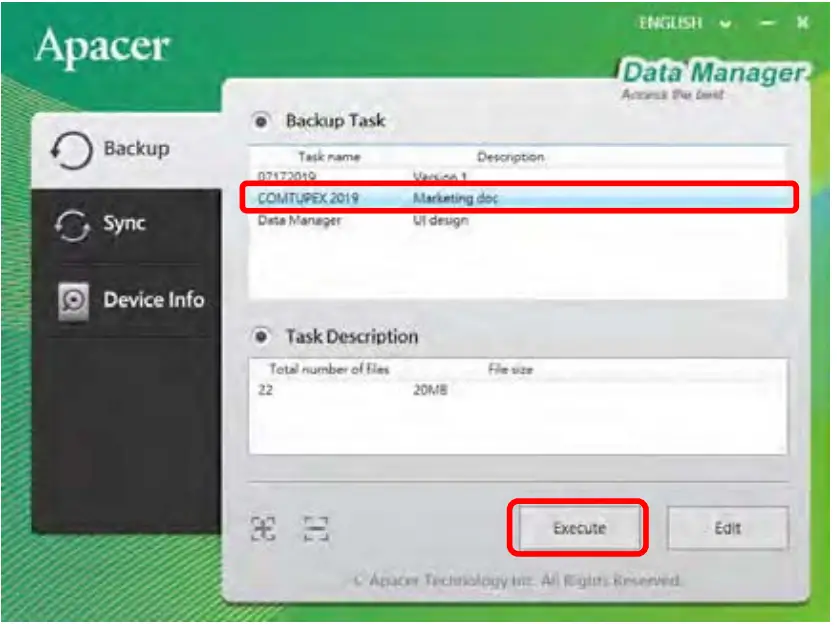Select the COMTUPEX 2019 backup task

pos(517,198)
